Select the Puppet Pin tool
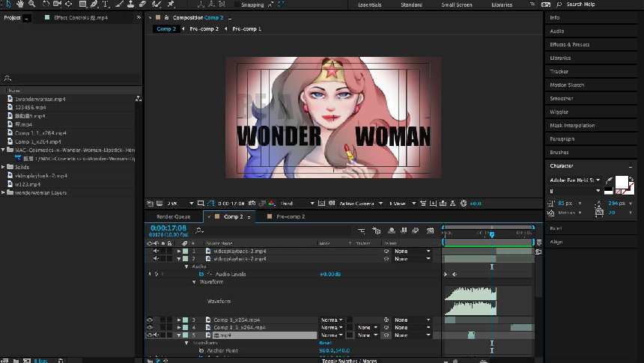 pos(171,4)
